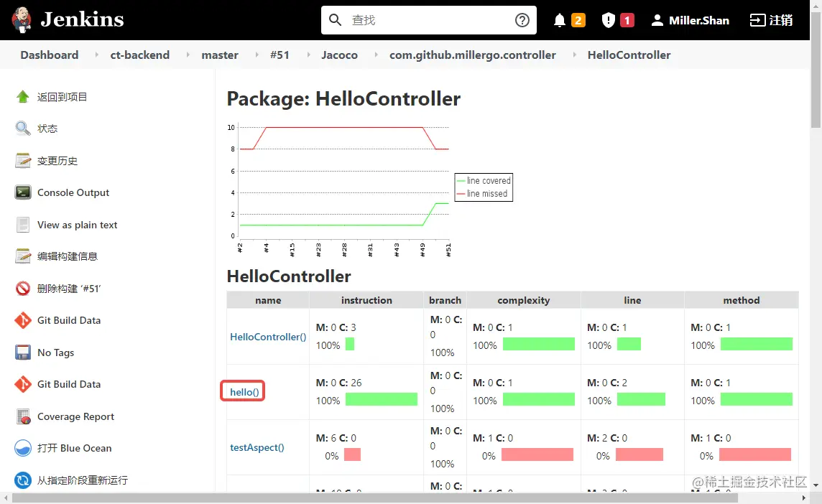Click the search magnifier icon

click(335, 20)
